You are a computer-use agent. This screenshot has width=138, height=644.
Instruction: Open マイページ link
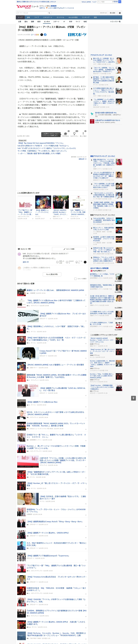pos(103,13)
